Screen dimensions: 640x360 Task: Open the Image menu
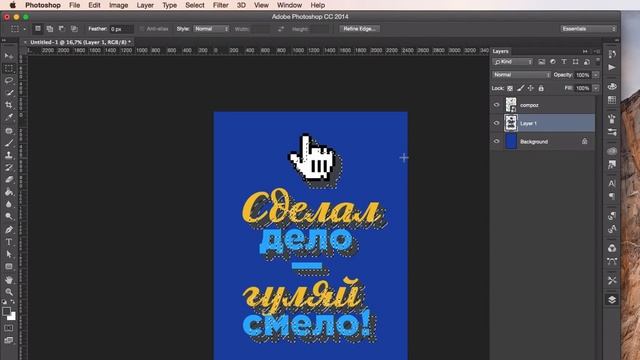pos(118,5)
